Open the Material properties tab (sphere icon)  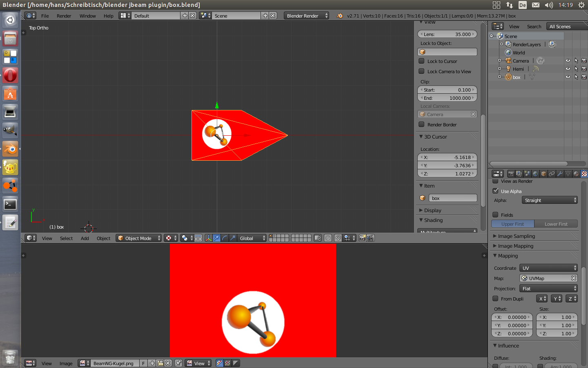click(576, 174)
